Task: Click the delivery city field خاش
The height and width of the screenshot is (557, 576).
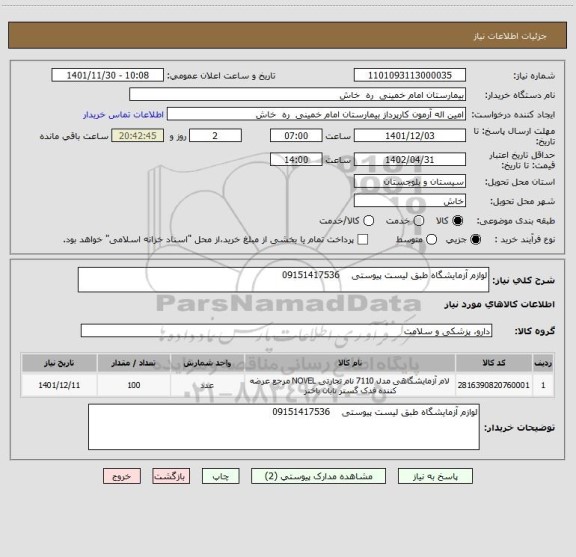Action: pyautogui.click(x=410, y=201)
